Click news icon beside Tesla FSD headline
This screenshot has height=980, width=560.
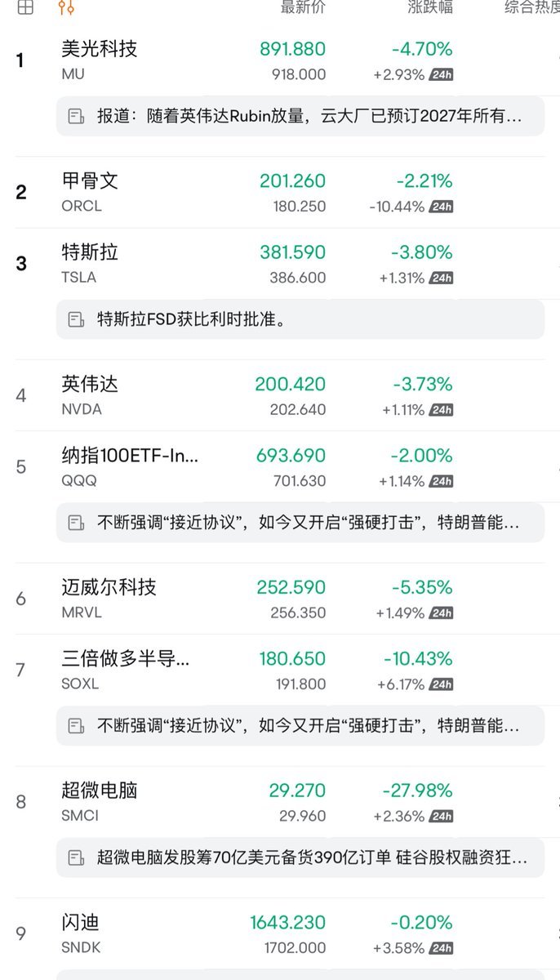pyautogui.click(x=76, y=319)
